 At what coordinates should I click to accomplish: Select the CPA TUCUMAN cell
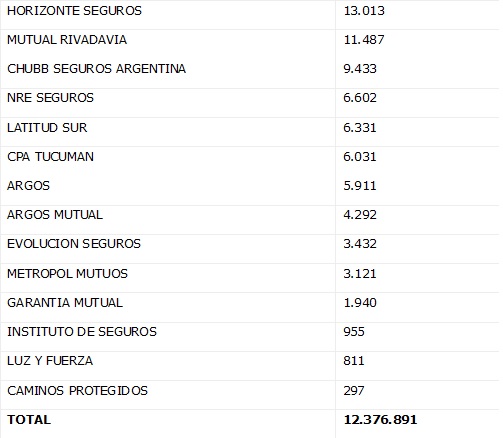pyautogui.click(x=50, y=157)
